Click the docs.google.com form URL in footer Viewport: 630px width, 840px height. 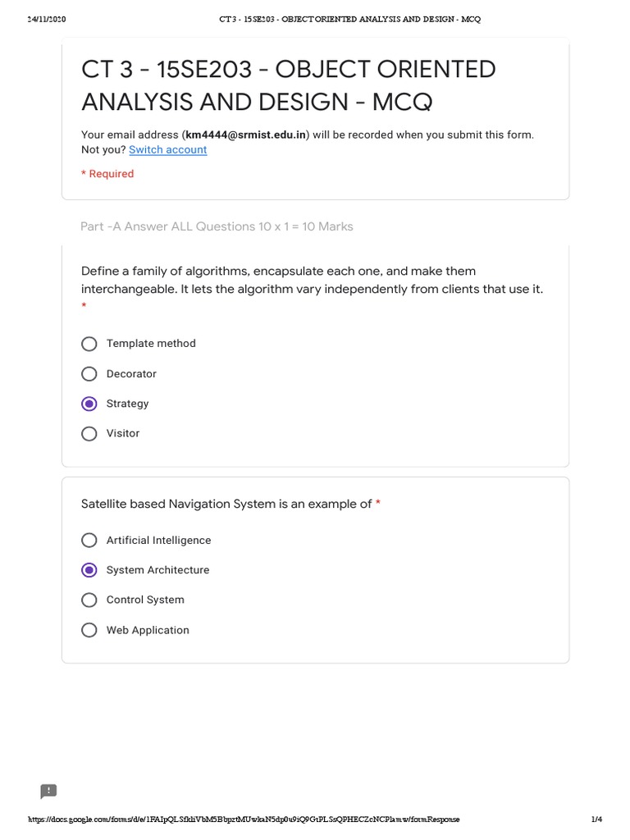pyautogui.click(x=244, y=819)
